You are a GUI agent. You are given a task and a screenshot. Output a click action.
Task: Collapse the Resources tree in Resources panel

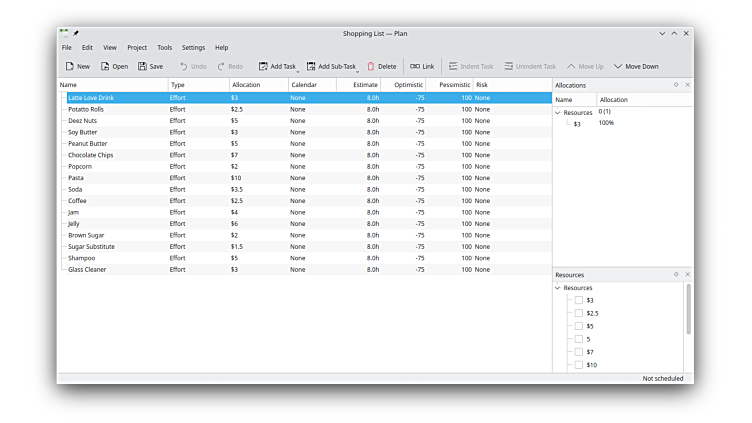point(558,288)
